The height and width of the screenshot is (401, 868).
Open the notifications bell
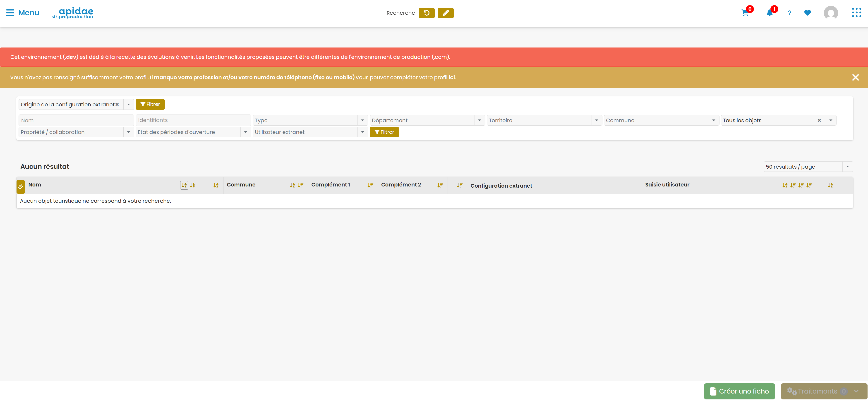coord(770,13)
